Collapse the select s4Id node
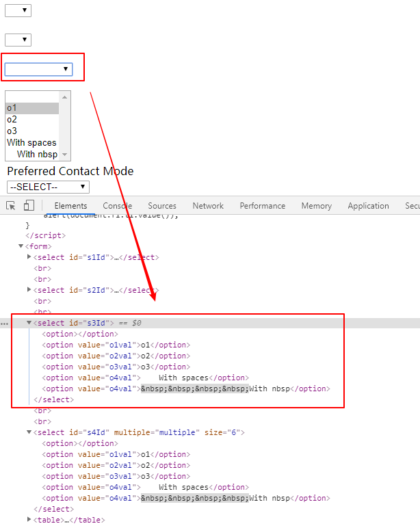 click(29, 432)
